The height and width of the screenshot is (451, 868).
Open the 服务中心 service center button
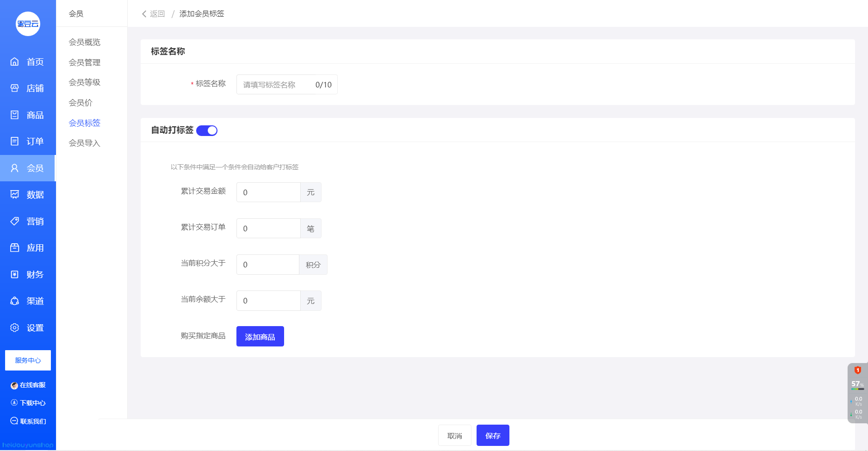click(x=28, y=360)
